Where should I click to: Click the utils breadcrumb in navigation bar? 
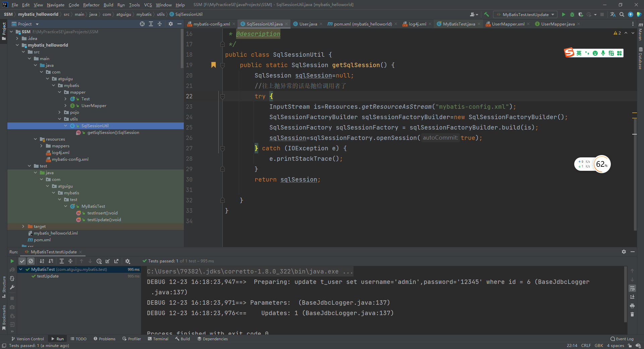pyautogui.click(x=161, y=14)
